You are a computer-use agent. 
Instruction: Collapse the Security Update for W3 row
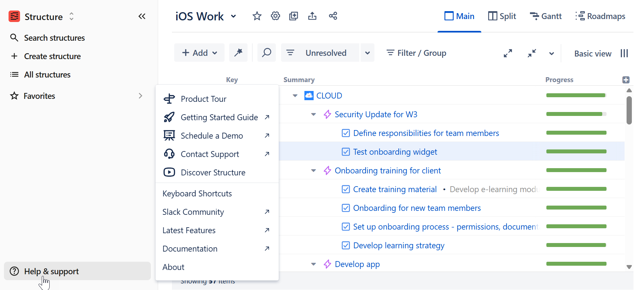point(314,114)
